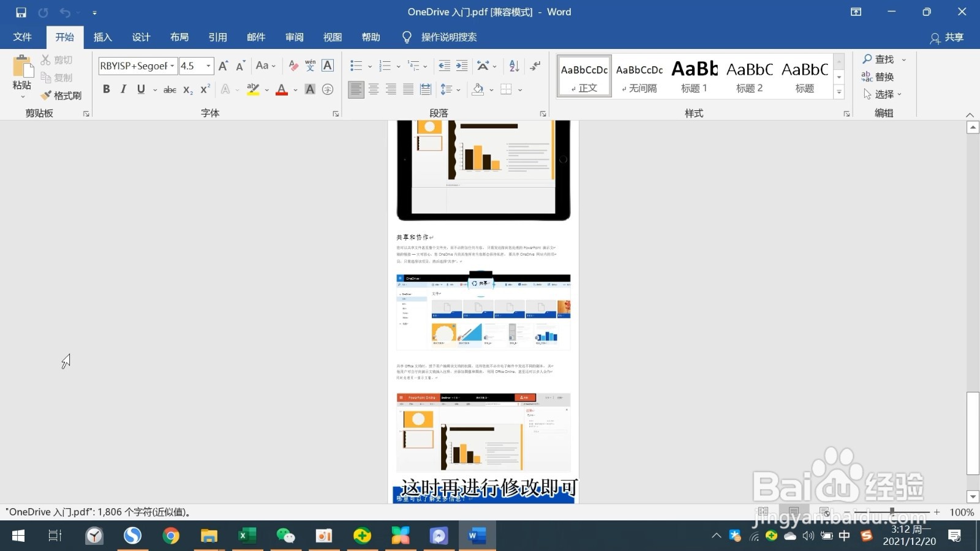Increase font size with the grow font icon
980x551 pixels.
click(x=224, y=66)
